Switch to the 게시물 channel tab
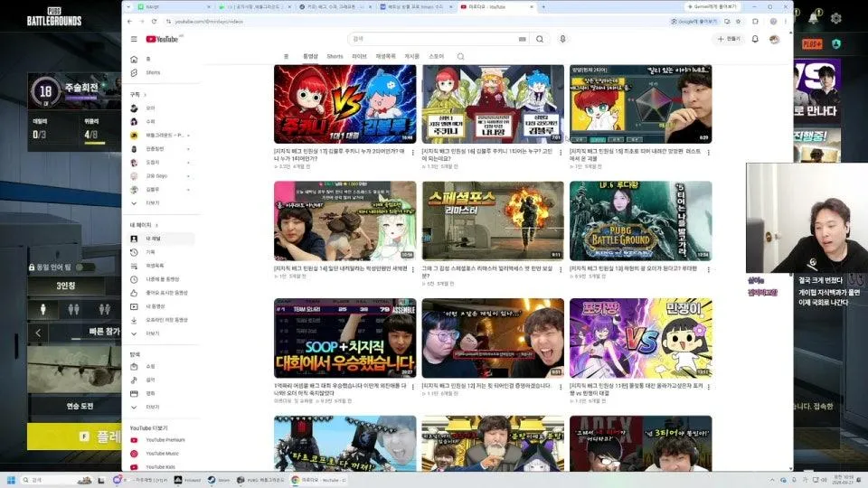868x488 pixels. click(412, 56)
